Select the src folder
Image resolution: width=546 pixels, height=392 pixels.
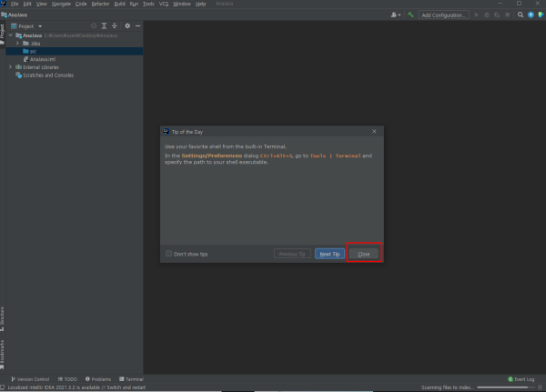click(x=75, y=51)
